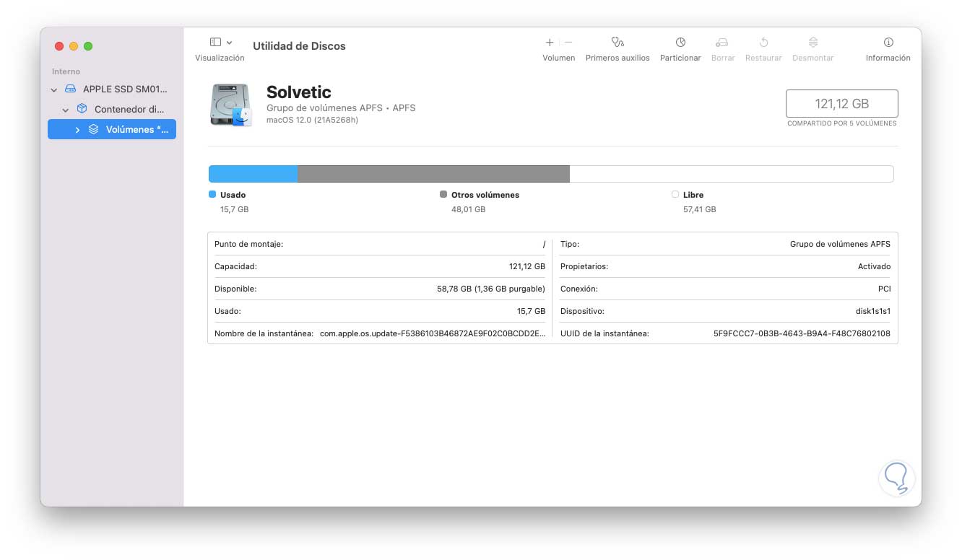962x560 pixels.
Task: Click the Utilidad de Discos window title
Action: point(299,45)
